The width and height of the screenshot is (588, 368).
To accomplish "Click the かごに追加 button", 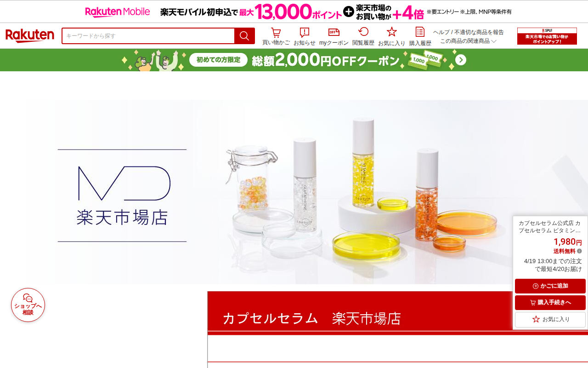I will tap(550, 286).
